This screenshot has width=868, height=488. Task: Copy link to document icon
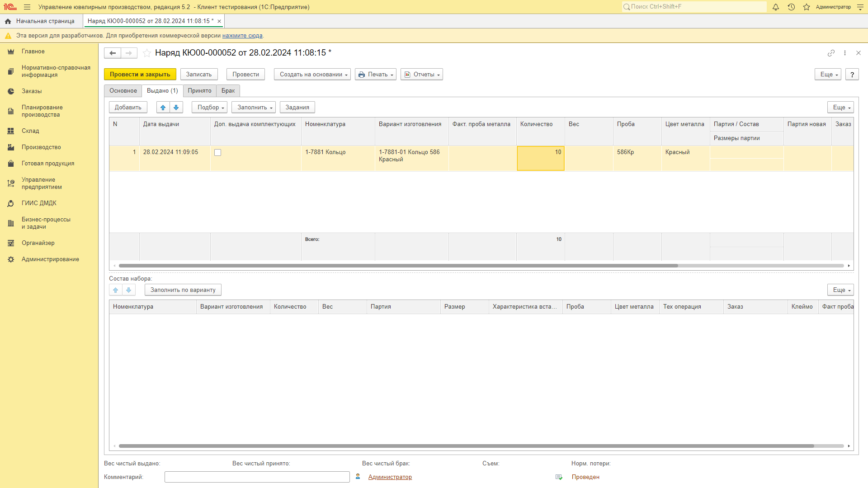[831, 53]
